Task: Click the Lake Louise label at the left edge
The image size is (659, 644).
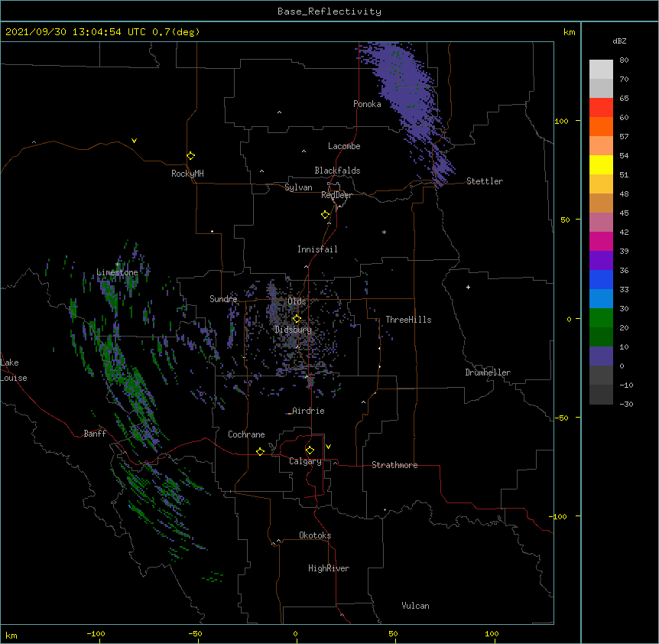Action: [14, 370]
